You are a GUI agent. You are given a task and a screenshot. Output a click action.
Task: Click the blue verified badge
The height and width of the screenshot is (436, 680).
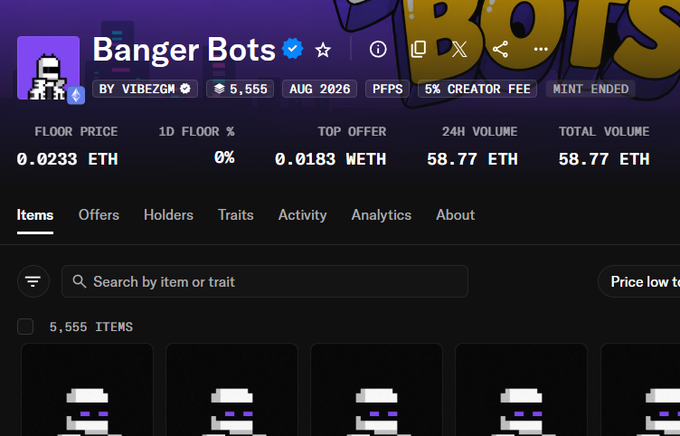click(293, 49)
